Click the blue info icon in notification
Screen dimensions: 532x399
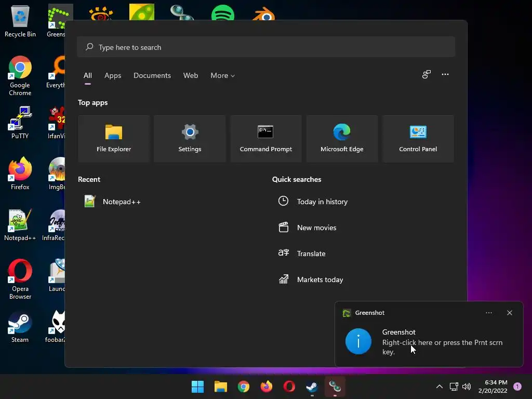(x=358, y=341)
